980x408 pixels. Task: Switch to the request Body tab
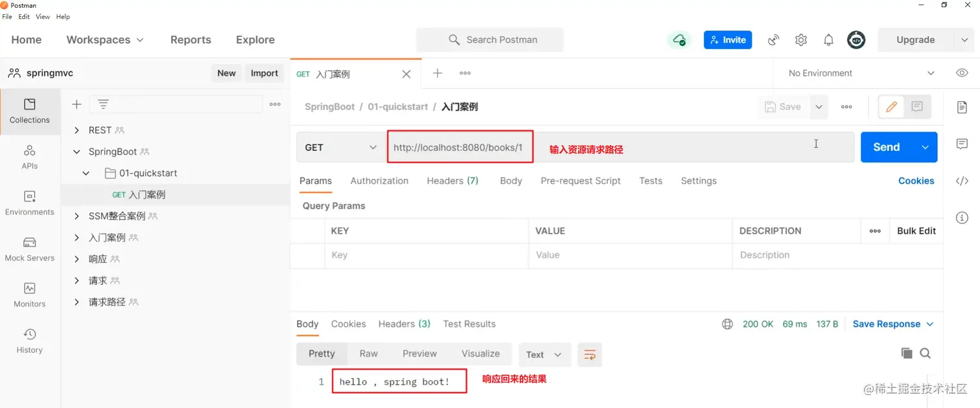pyautogui.click(x=511, y=181)
